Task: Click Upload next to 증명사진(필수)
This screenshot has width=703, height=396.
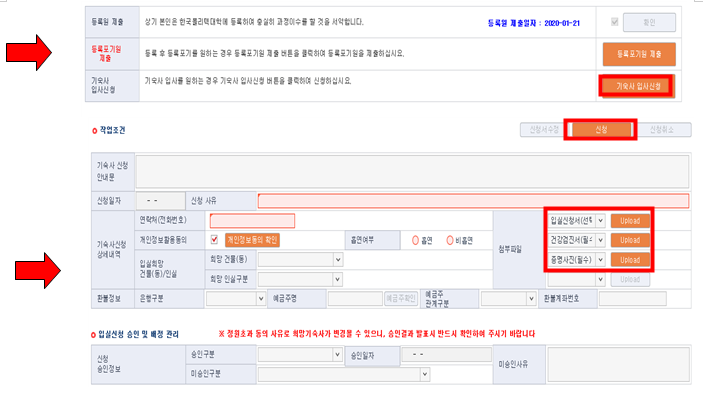Action: [x=630, y=260]
